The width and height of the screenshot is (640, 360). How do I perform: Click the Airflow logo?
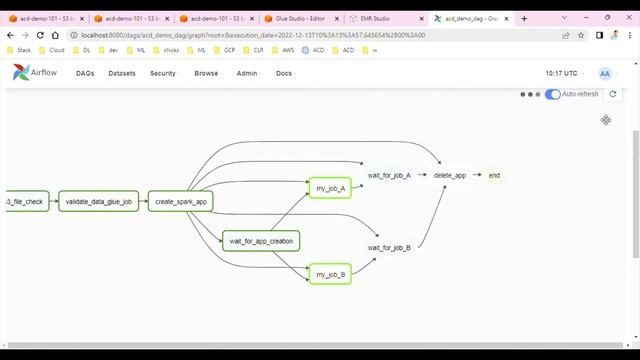(x=35, y=73)
